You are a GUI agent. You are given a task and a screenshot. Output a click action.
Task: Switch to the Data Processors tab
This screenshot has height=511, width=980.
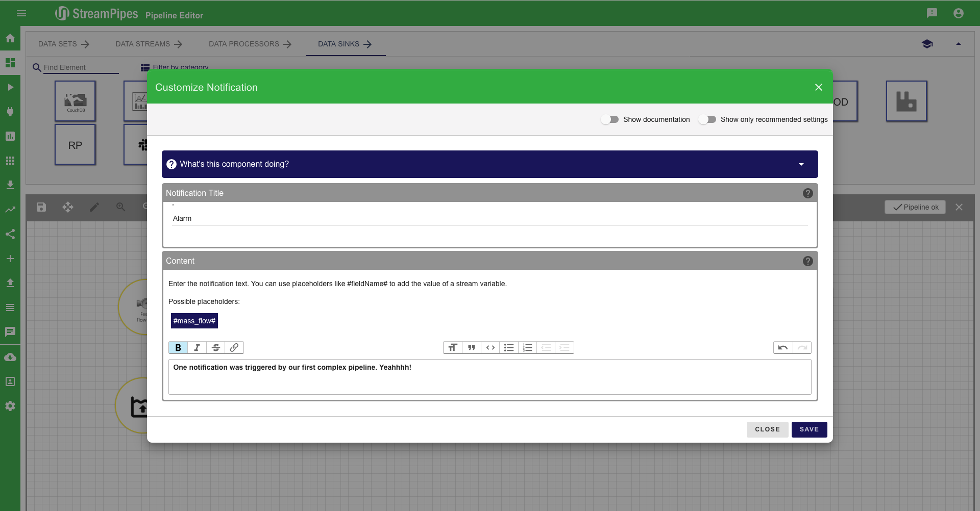tap(250, 44)
